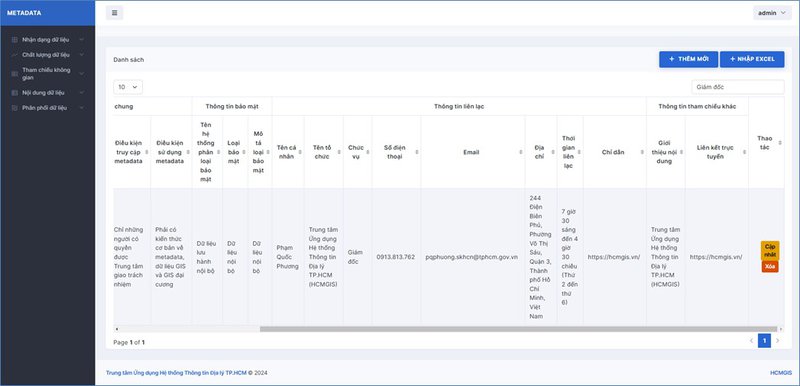This screenshot has height=386, width=800.
Task: Click the METADATA header logo
Action: point(24,13)
